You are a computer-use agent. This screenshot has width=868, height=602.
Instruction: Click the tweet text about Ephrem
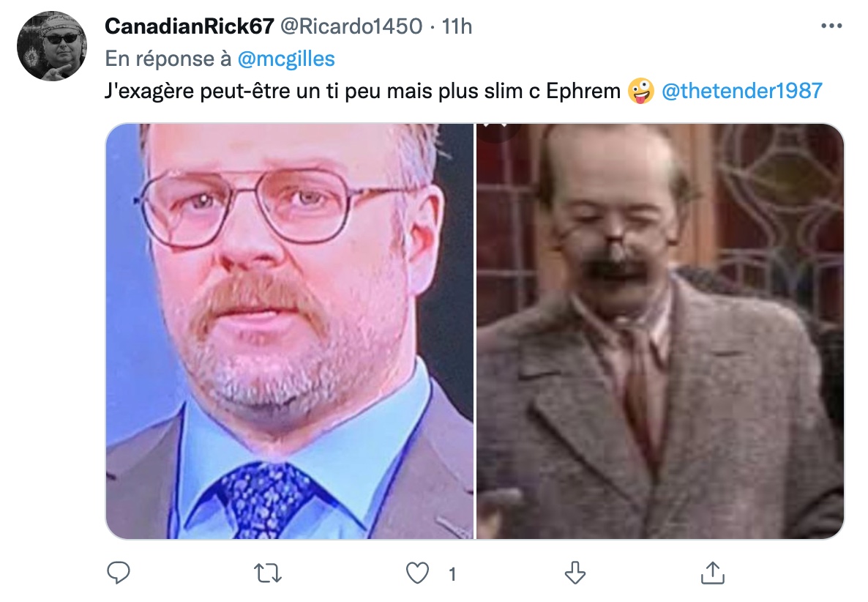(x=362, y=91)
